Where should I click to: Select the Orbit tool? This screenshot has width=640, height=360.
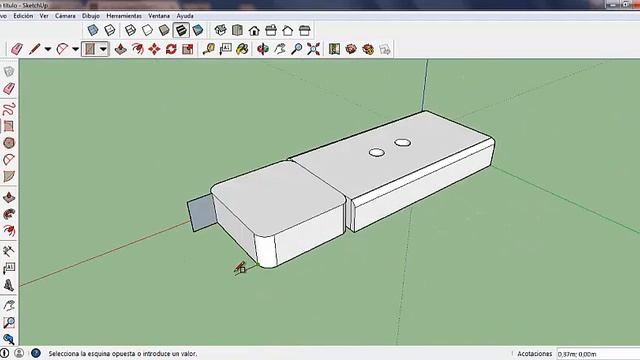[263, 49]
